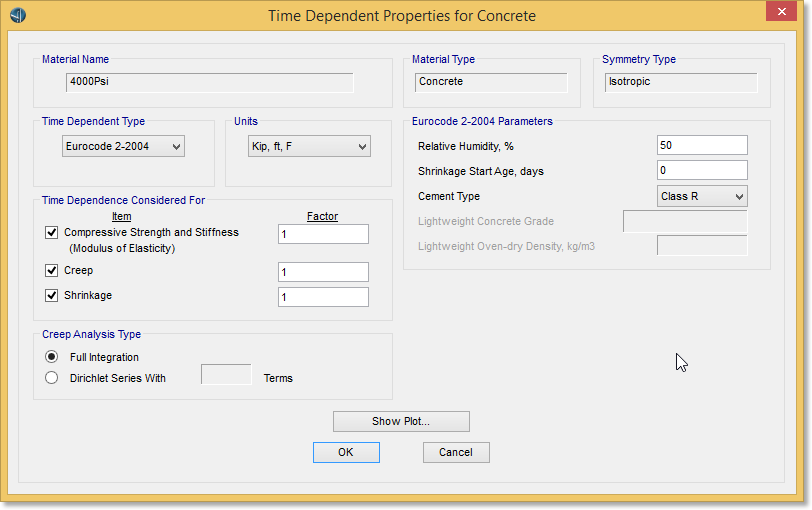The height and width of the screenshot is (510, 812).
Task: Confirm with the OK button
Action: [x=346, y=452]
